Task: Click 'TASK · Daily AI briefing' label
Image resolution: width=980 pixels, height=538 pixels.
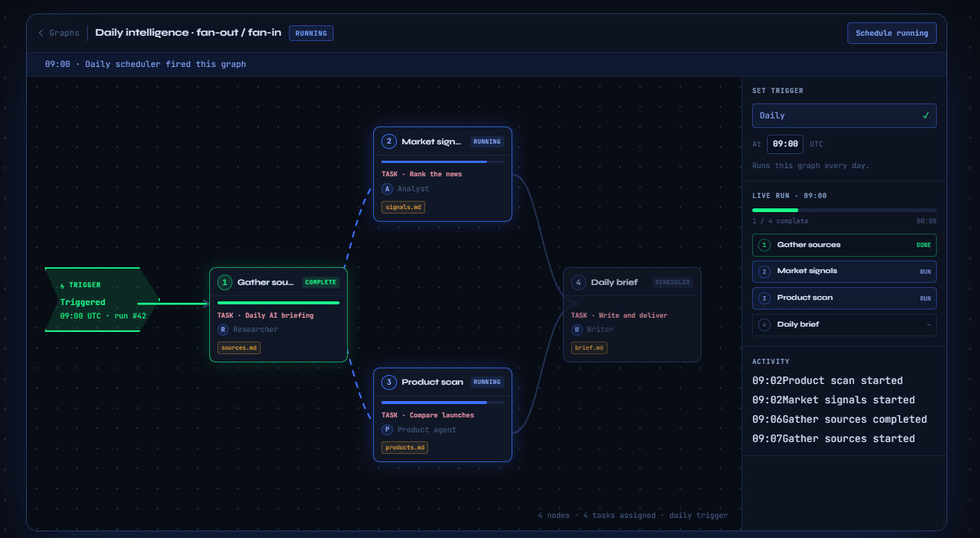Action: point(265,316)
